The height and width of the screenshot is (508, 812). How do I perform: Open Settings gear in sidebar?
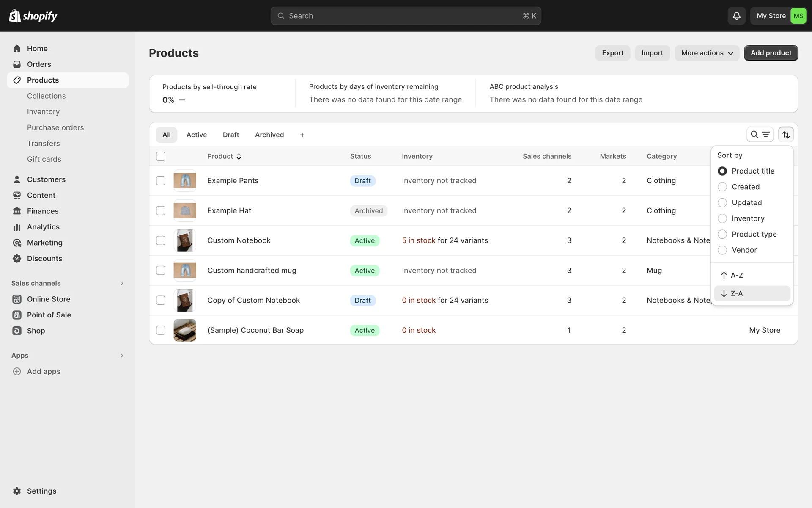click(x=17, y=491)
